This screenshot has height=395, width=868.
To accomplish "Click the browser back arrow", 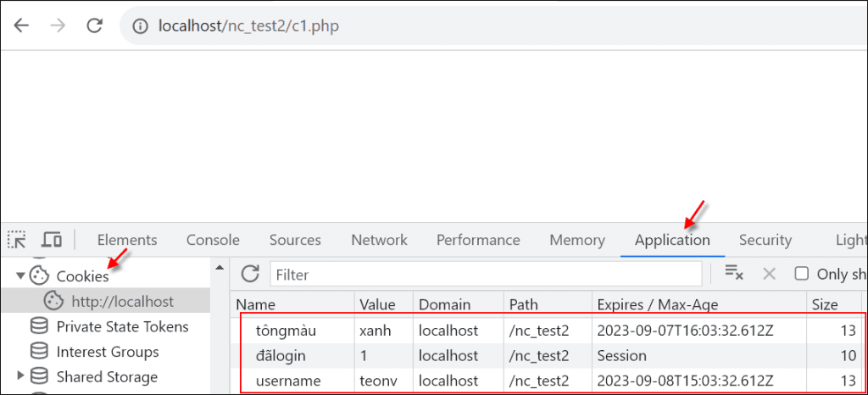I will [21, 25].
